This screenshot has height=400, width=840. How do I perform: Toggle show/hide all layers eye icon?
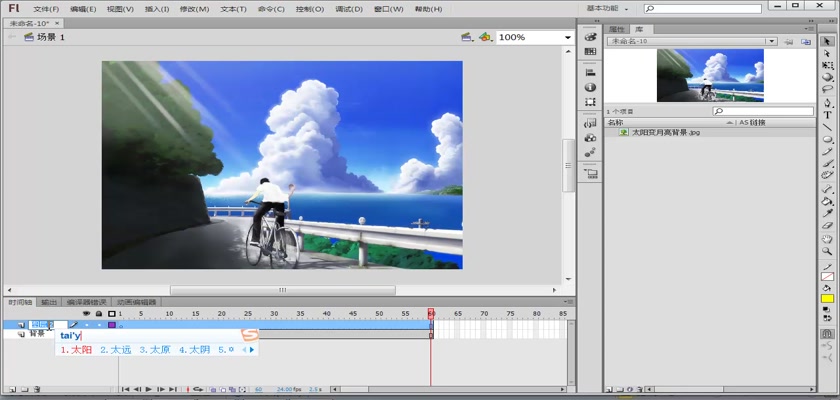[x=86, y=314]
